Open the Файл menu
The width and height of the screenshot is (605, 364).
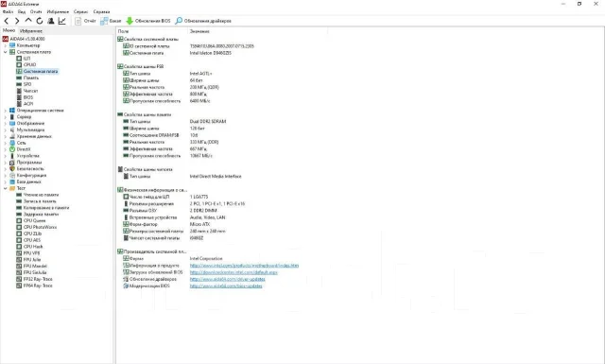(x=8, y=11)
